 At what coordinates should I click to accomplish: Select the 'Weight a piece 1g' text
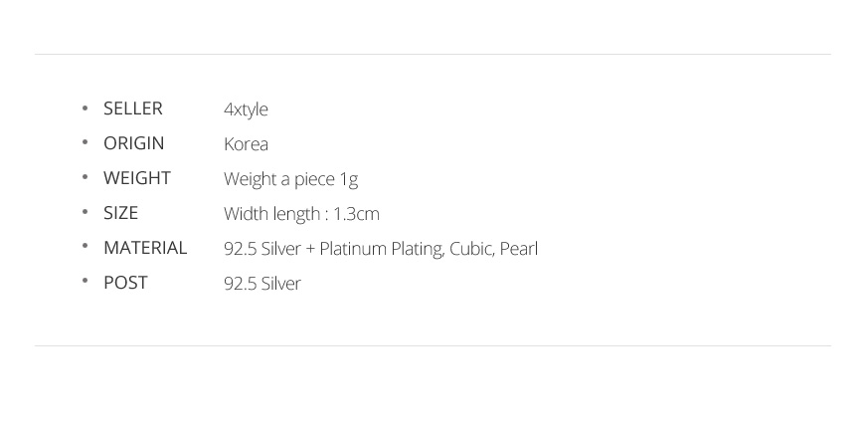[x=290, y=179]
